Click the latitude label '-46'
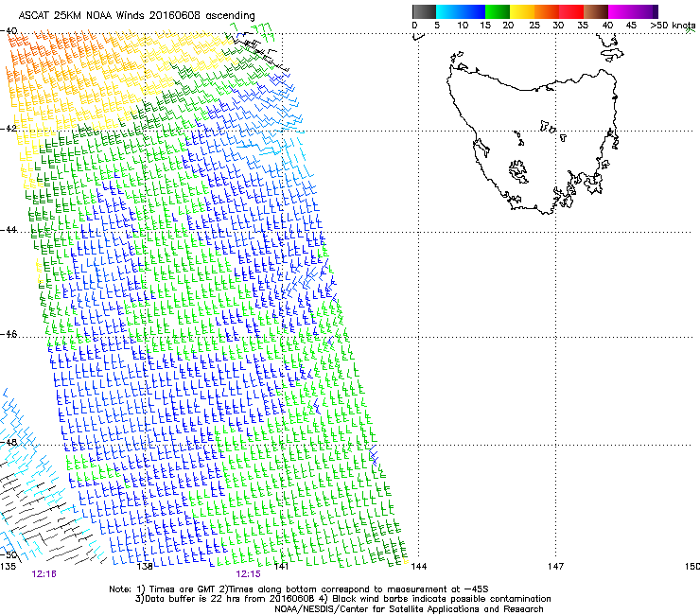Screen dimensions: 700x615 [9, 334]
